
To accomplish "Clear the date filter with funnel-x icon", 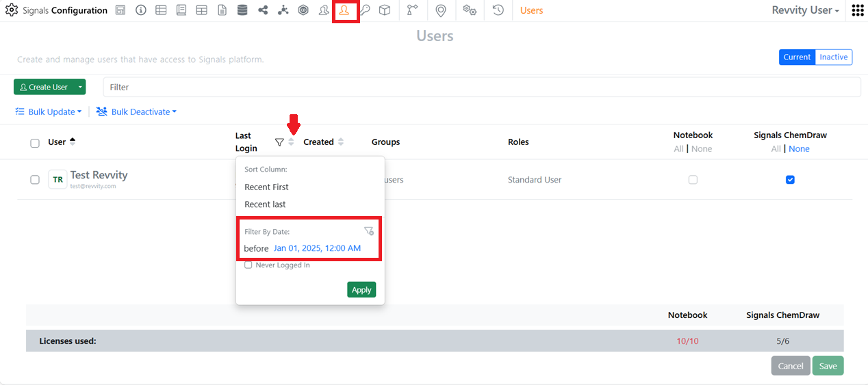I will pos(369,231).
